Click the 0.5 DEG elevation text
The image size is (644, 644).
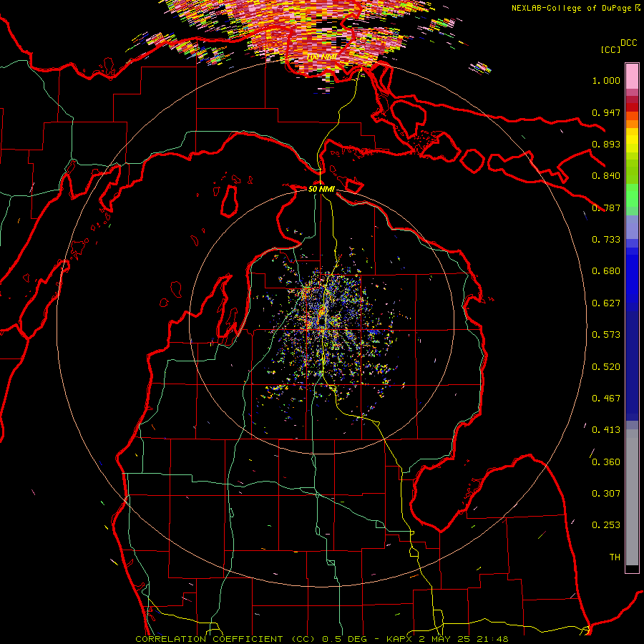[343, 639]
